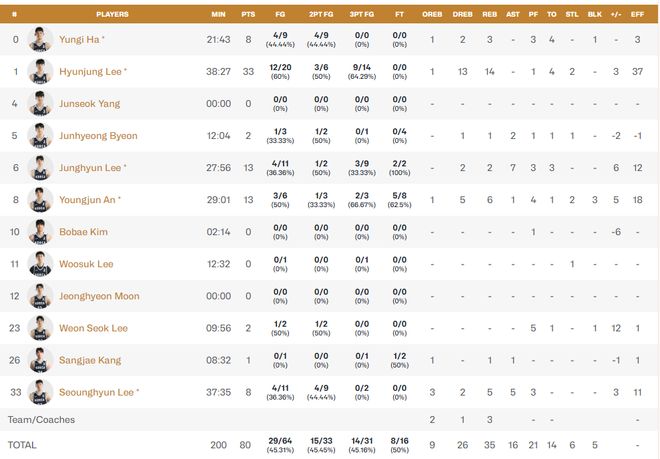Click Yungi Ha's player photo
Viewport: 660px width, 459px height.
[x=40, y=40]
